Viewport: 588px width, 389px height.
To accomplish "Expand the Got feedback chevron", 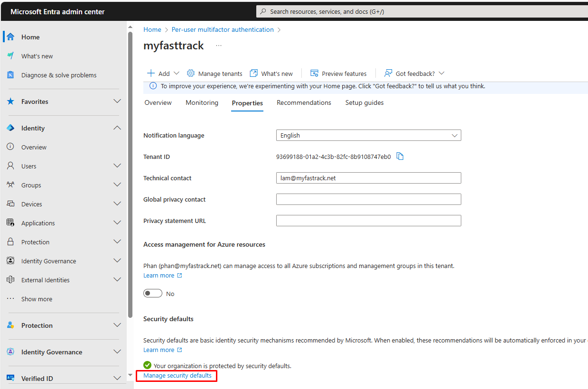I will point(441,73).
